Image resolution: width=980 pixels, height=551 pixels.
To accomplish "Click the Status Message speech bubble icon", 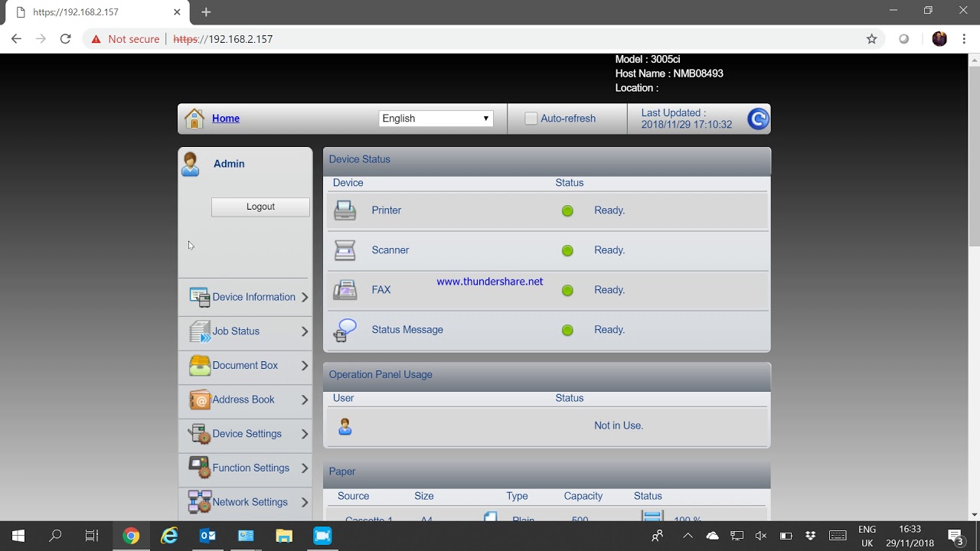I will point(345,330).
